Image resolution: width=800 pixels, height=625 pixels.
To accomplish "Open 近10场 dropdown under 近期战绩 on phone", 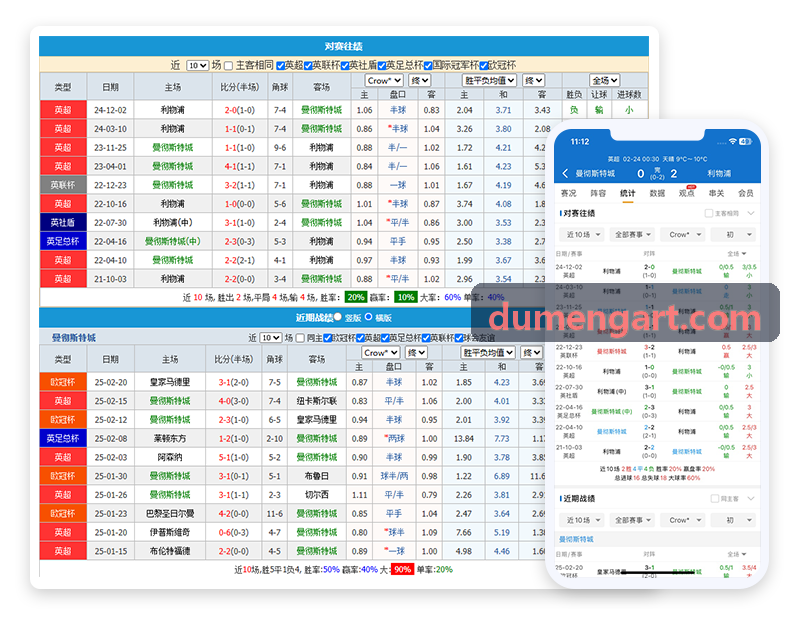I will tap(583, 520).
